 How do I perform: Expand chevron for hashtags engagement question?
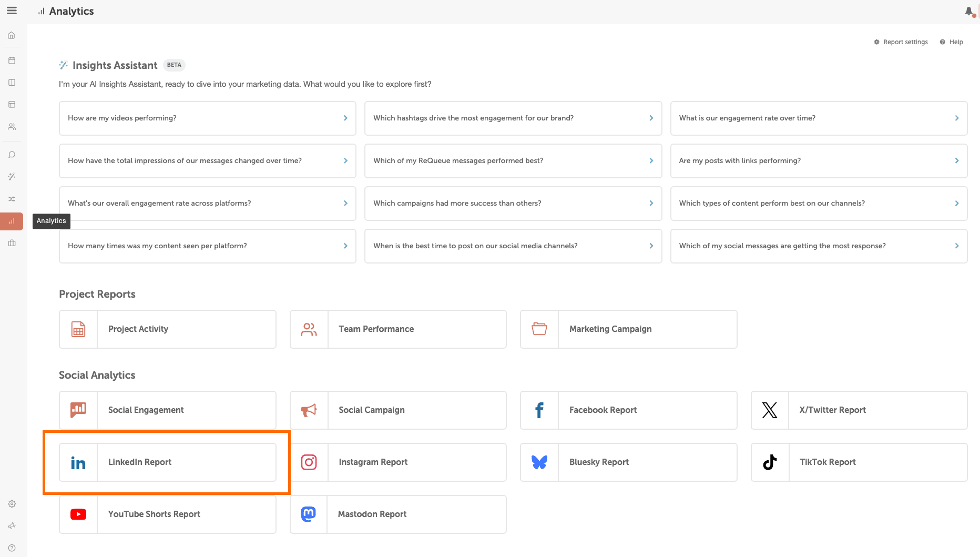(x=651, y=118)
